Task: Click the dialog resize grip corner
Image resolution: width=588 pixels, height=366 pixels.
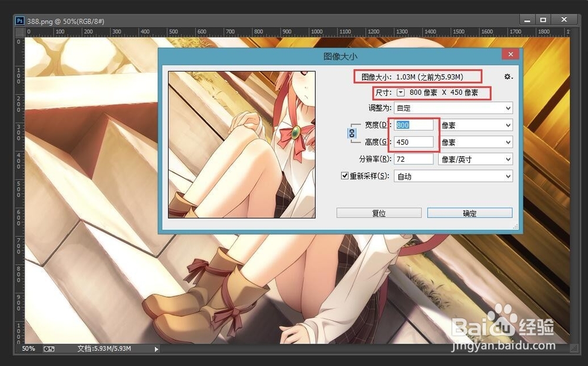Action: [x=516, y=227]
